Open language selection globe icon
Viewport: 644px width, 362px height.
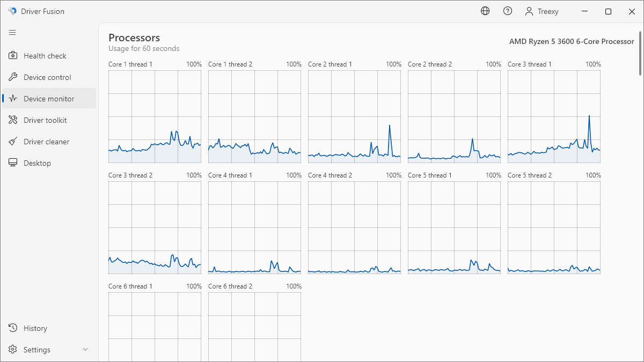tap(485, 11)
